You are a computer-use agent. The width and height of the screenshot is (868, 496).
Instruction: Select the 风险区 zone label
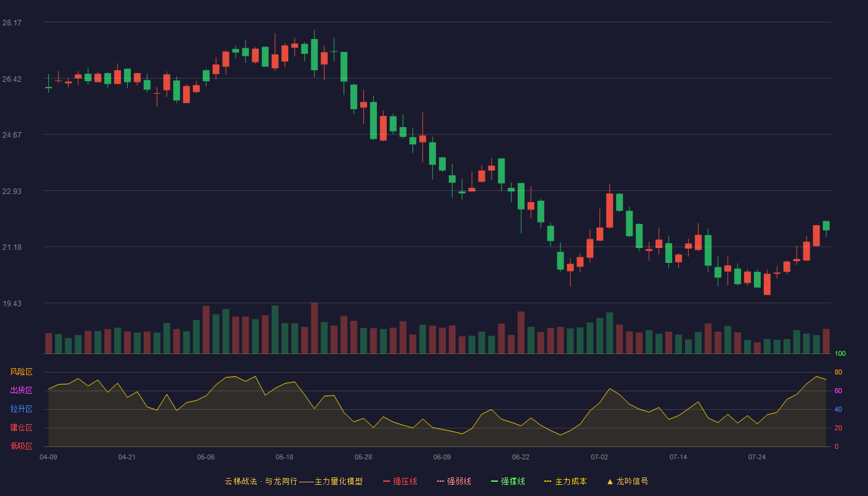click(21, 372)
